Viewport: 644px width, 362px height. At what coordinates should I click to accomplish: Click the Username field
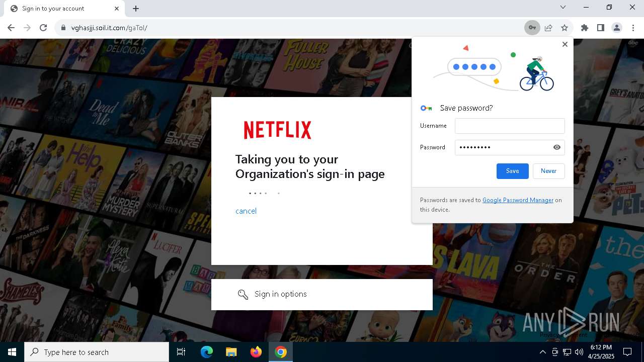(x=510, y=126)
